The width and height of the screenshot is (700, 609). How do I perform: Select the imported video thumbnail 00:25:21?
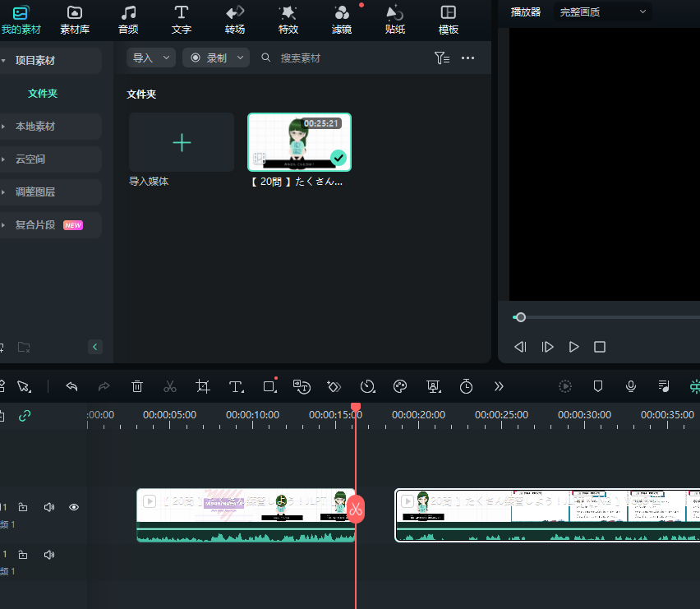point(300,143)
